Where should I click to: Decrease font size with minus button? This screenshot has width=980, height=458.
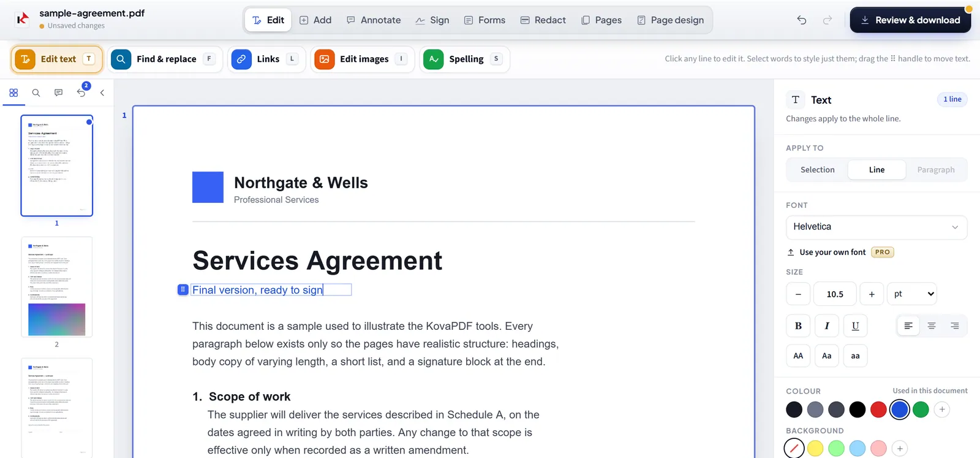798,294
